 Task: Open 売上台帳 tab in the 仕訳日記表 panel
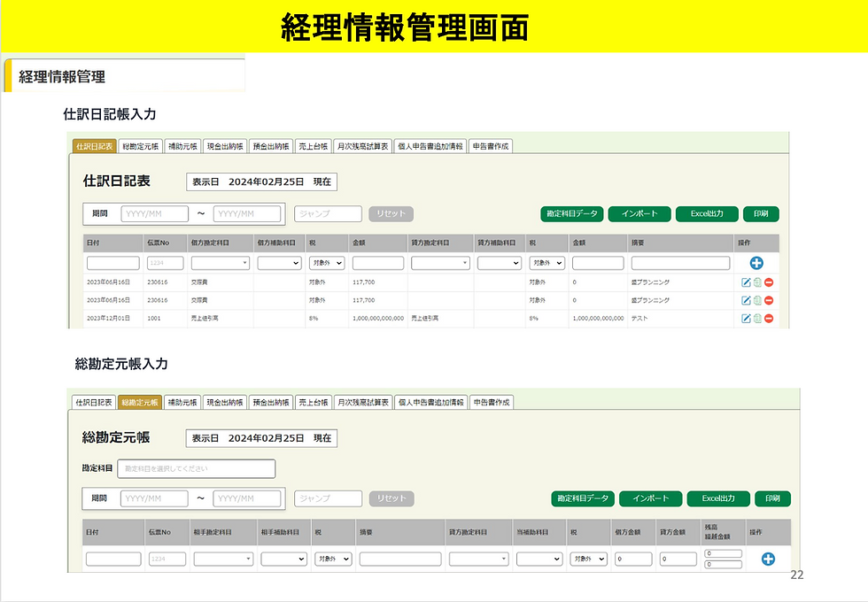click(314, 146)
